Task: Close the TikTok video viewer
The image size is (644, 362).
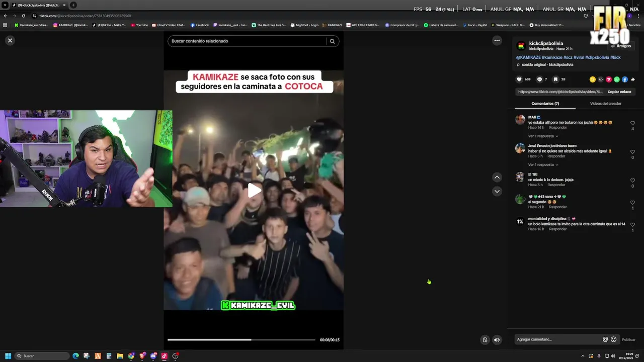Action: [10, 40]
